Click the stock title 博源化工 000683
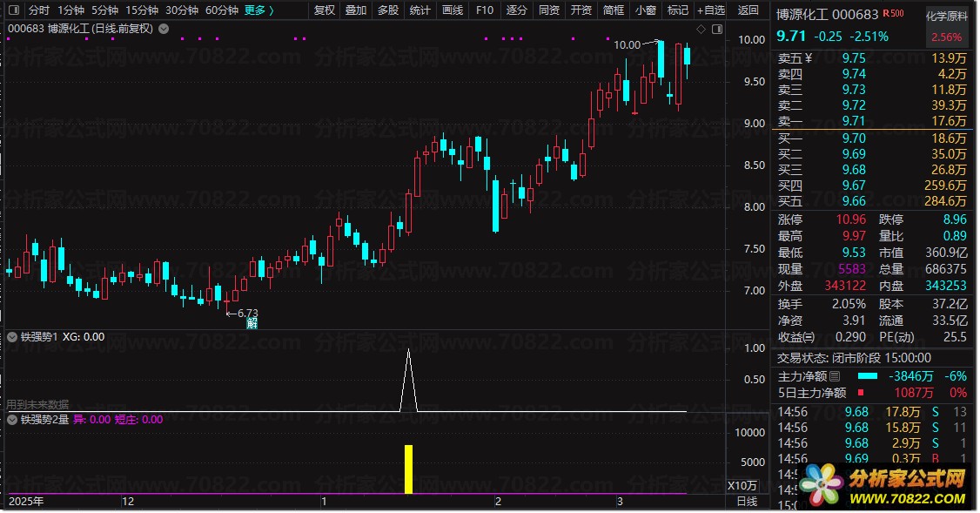This screenshot has height=513, width=980. 827,15
